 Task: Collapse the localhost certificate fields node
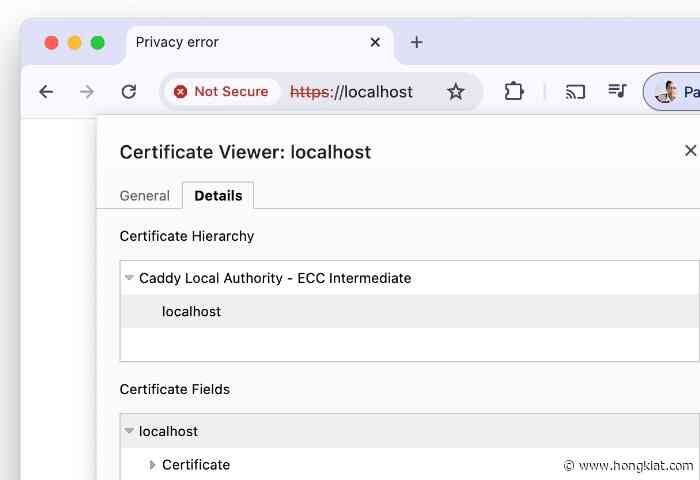coord(129,431)
